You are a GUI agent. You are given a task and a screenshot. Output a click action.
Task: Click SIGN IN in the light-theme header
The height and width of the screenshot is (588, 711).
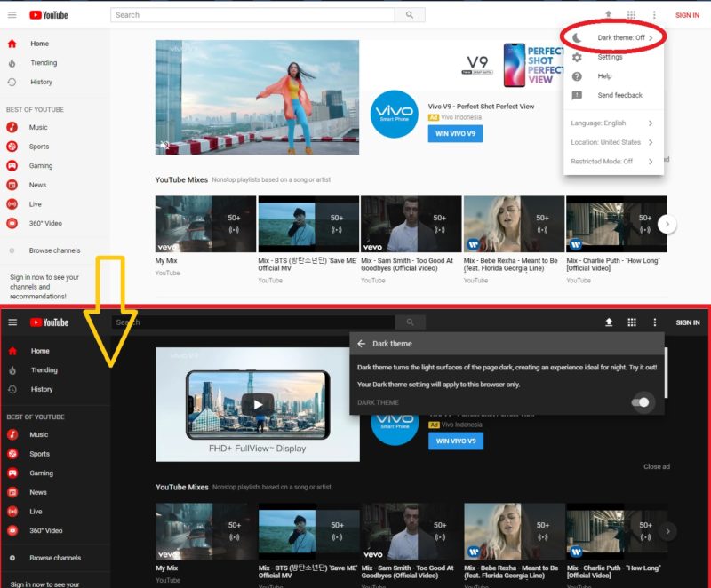click(x=687, y=15)
